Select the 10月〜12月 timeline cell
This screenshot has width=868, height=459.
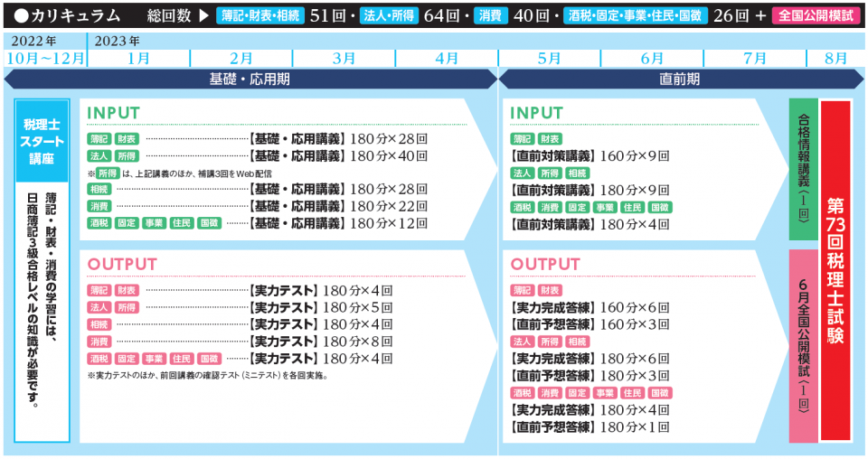[x=45, y=58]
